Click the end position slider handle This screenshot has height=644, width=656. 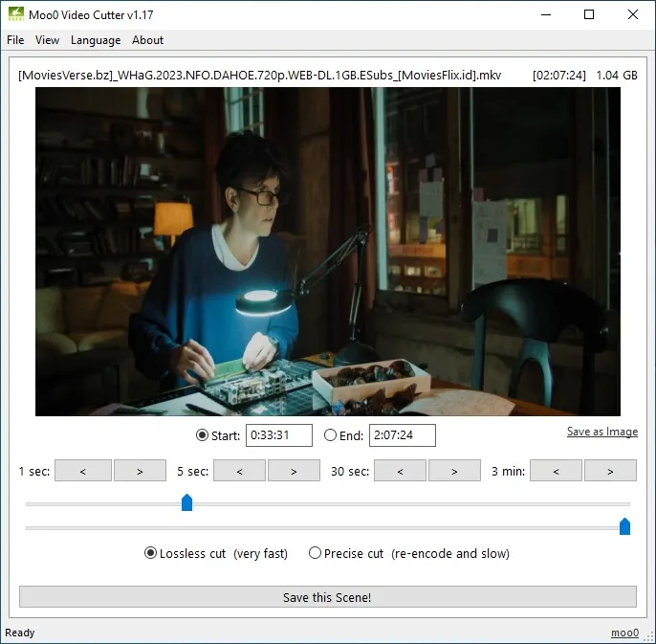click(624, 526)
